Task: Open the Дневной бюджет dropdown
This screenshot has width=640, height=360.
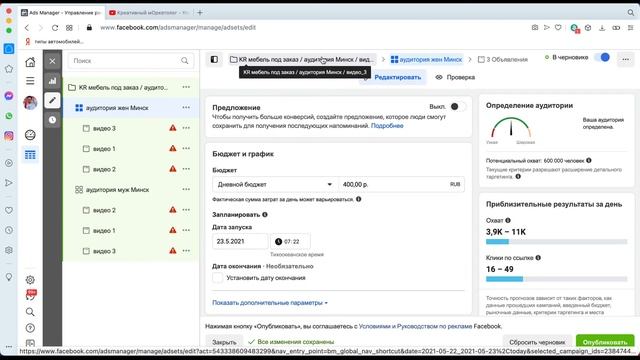Action: click(275, 184)
